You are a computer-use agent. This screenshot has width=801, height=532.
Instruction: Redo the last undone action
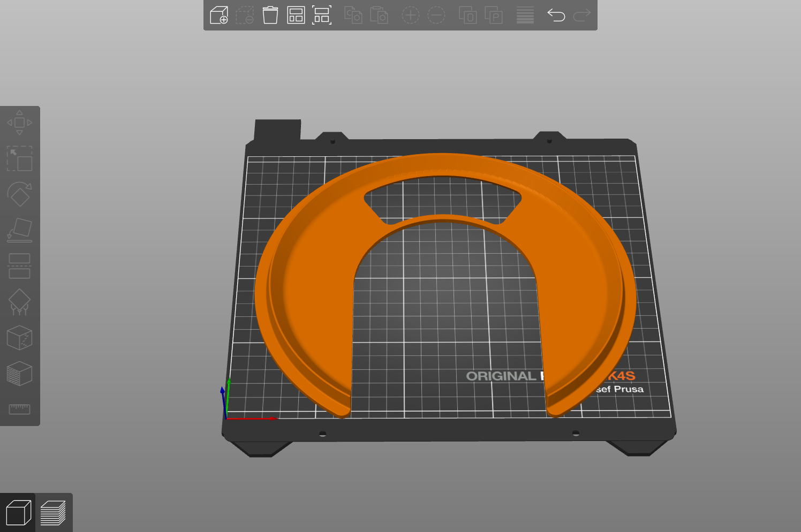point(582,15)
